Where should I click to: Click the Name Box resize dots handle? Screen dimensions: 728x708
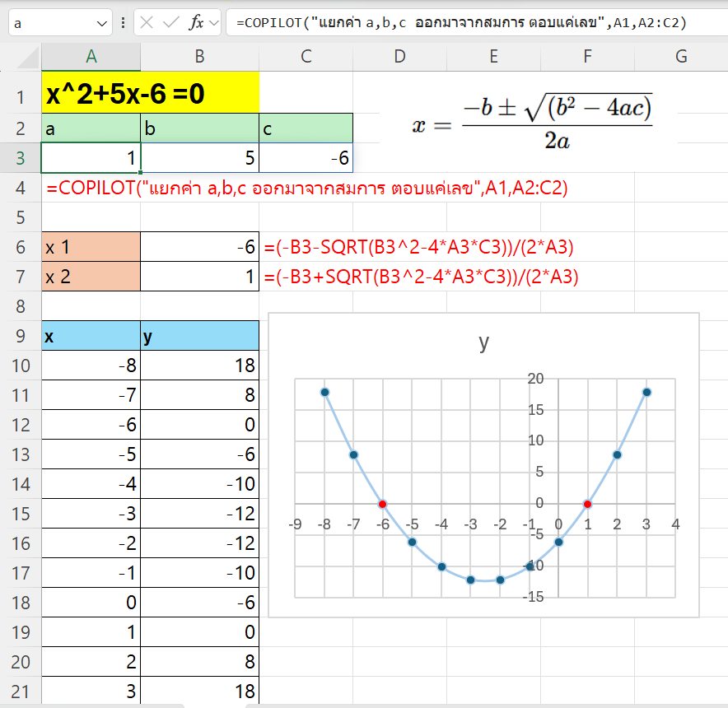coord(123,23)
